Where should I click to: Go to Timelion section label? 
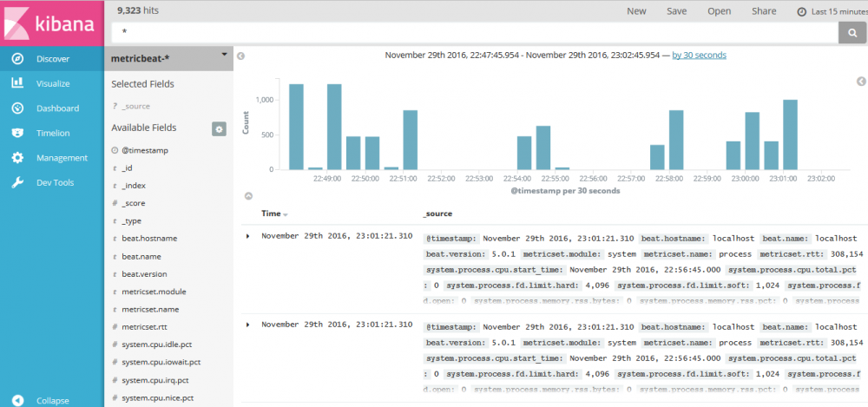tap(53, 133)
